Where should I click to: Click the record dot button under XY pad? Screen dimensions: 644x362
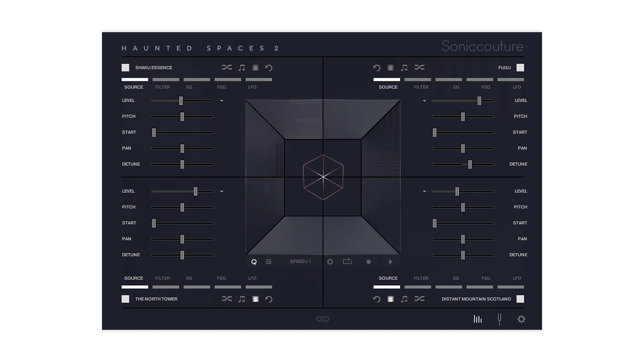[x=369, y=262]
